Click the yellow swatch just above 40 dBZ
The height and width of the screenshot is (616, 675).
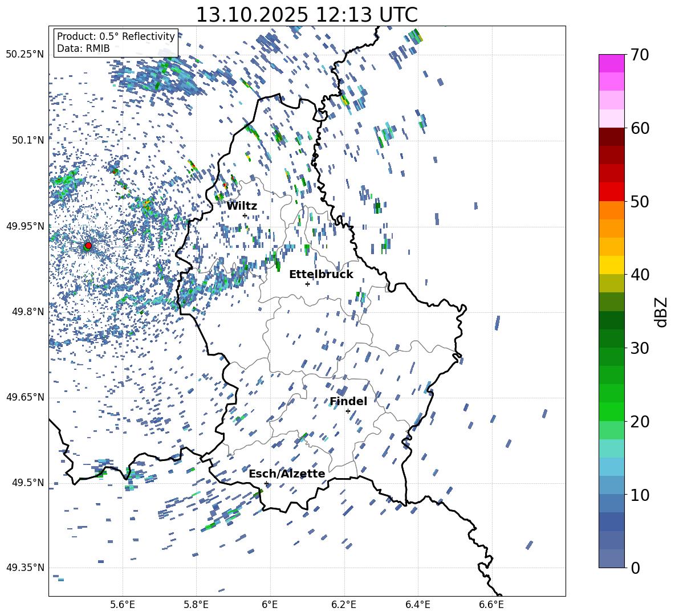tap(612, 265)
